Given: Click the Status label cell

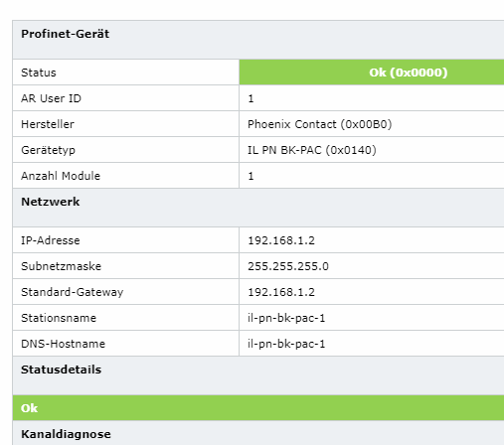Looking at the screenshot, I should point(125,73).
